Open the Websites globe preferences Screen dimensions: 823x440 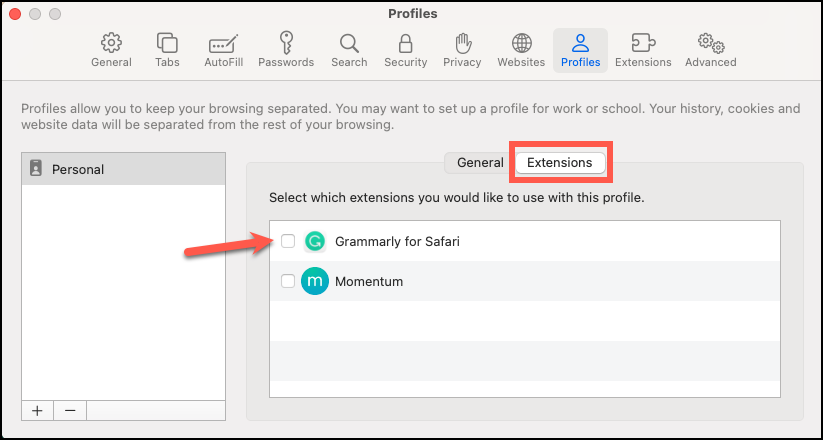521,50
